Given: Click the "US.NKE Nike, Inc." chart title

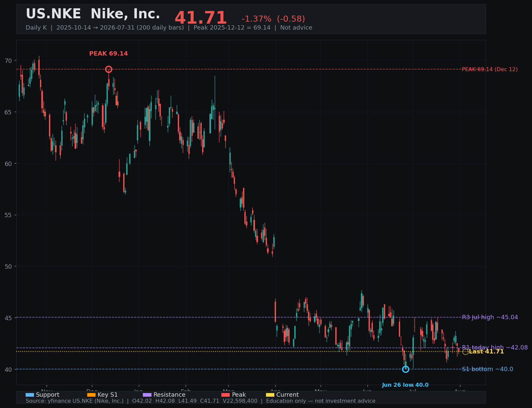Looking at the screenshot, I should [93, 14].
